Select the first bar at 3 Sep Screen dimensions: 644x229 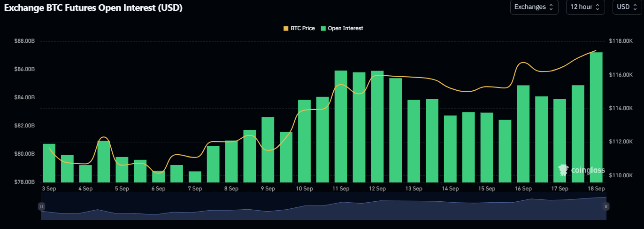coord(49,163)
